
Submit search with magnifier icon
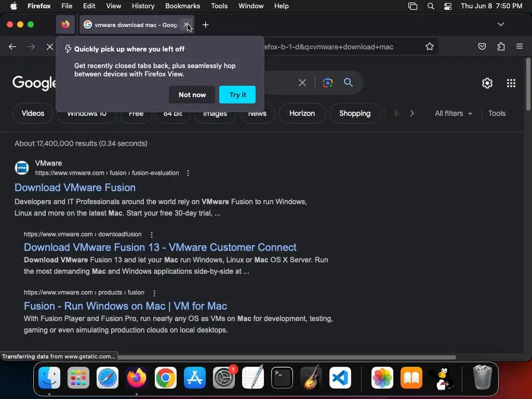(348, 83)
